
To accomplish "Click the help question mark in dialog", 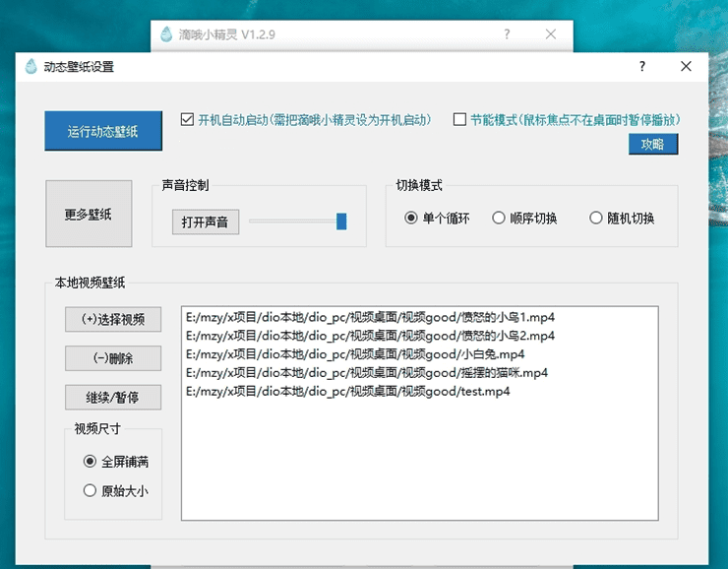I will pyautogui.click(x=642, y=67).
